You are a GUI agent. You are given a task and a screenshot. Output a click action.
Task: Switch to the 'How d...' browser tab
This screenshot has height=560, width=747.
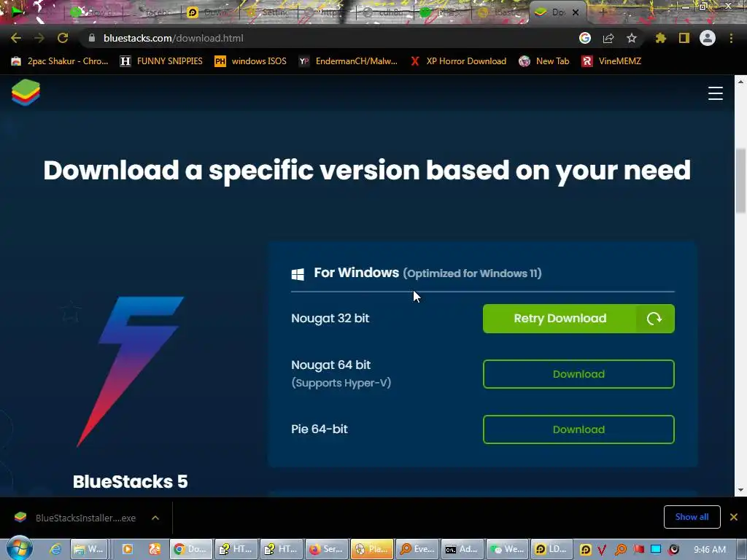tap(96, 12)
